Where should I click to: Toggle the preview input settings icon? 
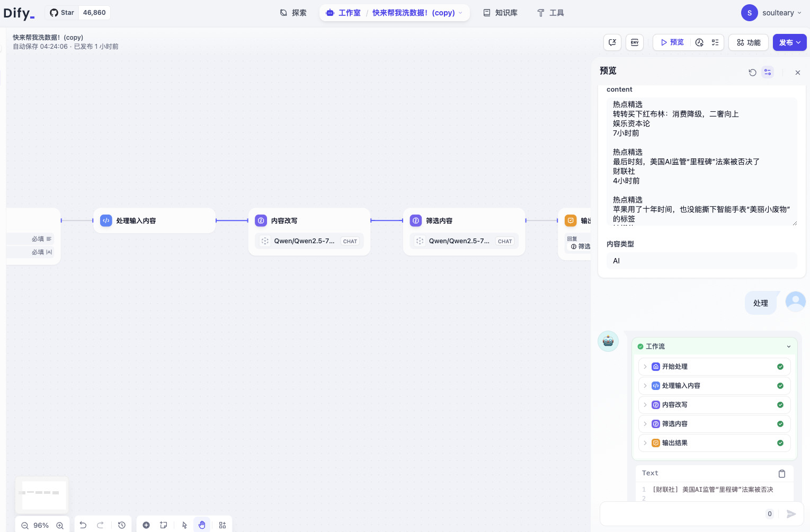(x=768, y=72)
